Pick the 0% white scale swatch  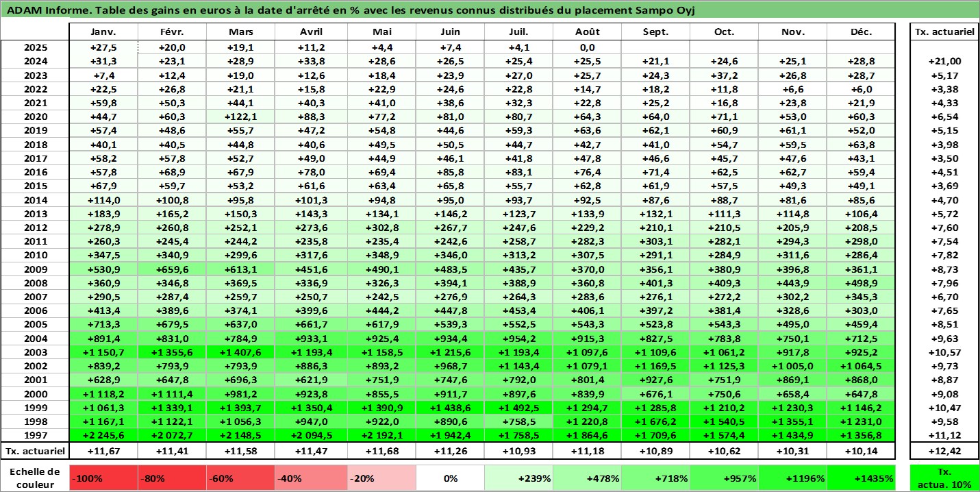click(450, 478)
